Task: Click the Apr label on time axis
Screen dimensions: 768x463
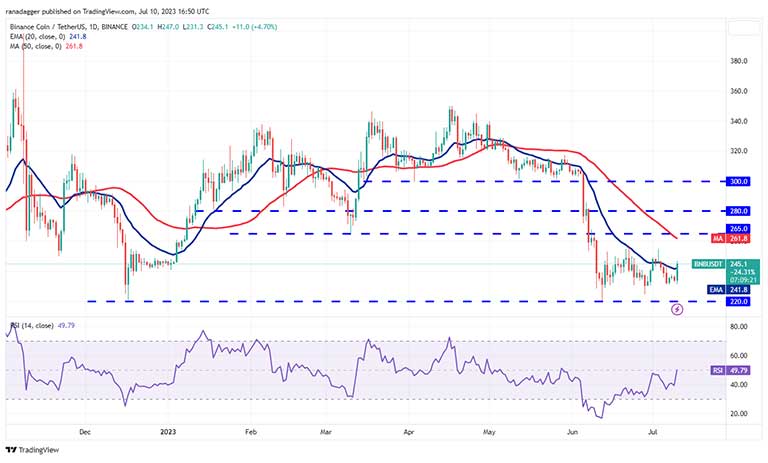Action: [408, 432]
